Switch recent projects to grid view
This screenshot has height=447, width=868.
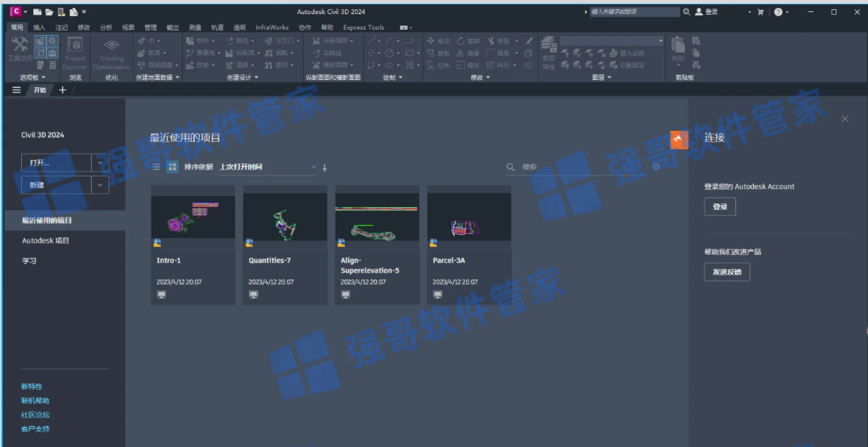(172, 167)
